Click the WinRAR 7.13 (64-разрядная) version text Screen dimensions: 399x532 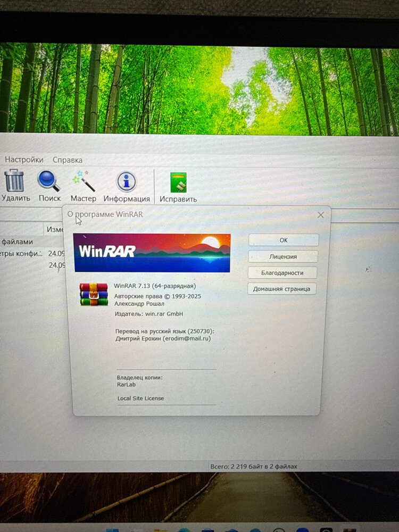pyautogui.click(x=155, y=286)
